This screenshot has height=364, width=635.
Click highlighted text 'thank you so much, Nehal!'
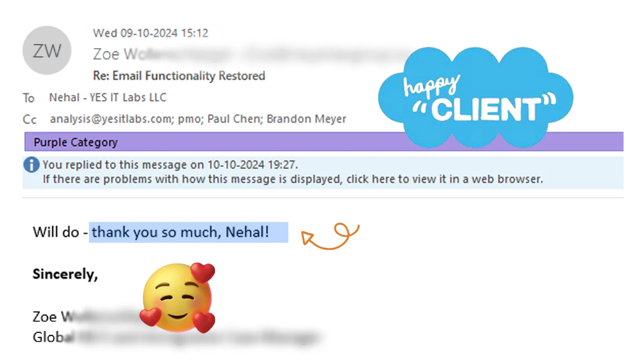coord(181,232)
